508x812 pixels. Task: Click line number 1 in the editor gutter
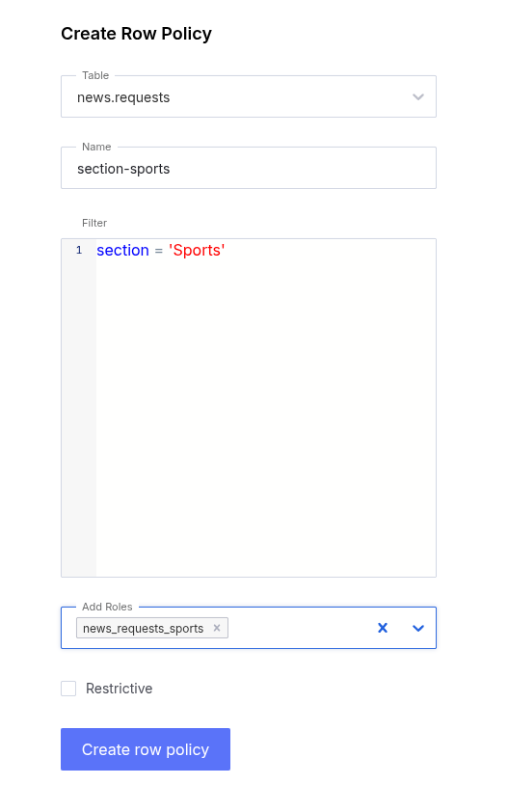point(79,250)
